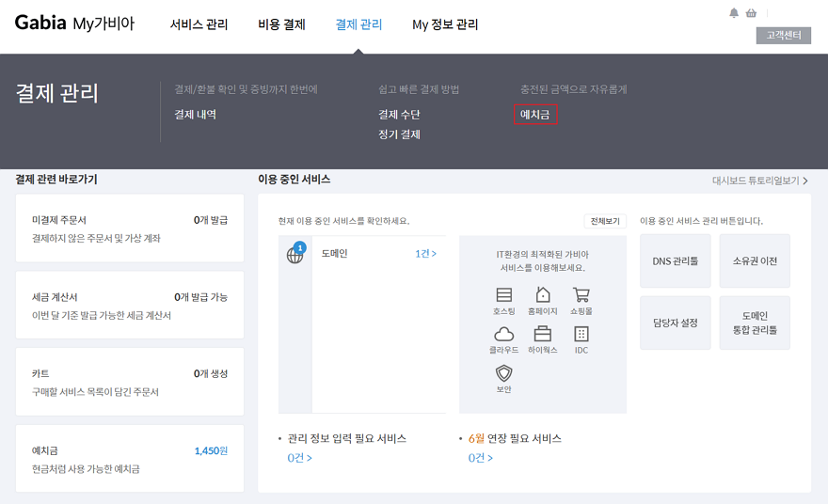The width and height of the screenshot is (828, 504).
Task: Open the 결제 관리 menu
Action: click(358, 24)
